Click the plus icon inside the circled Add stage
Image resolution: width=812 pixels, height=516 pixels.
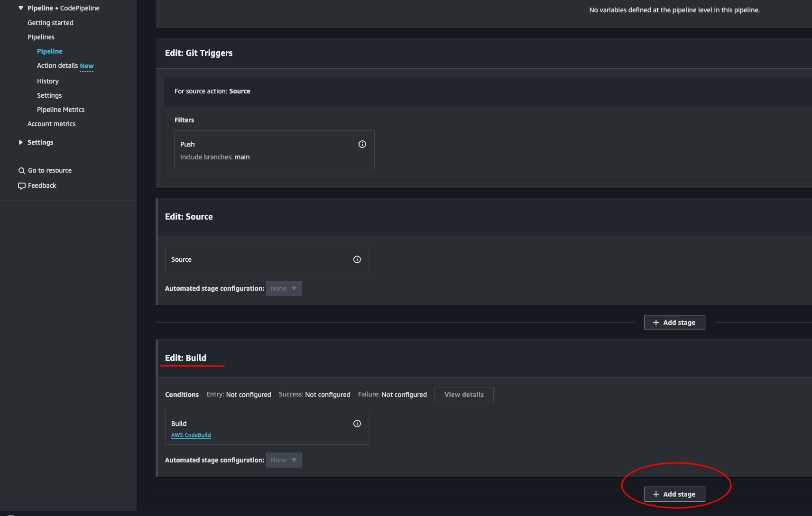pyautogui.click(x=656, y=494)
